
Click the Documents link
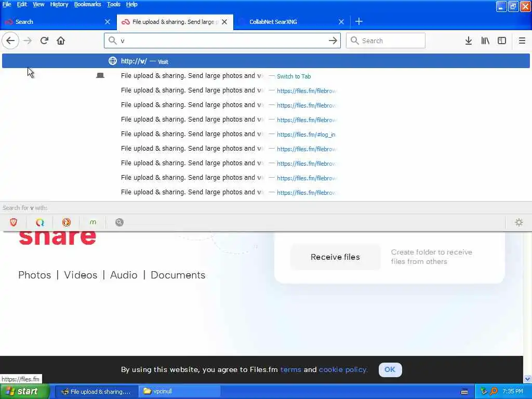[x=178, y=275]
